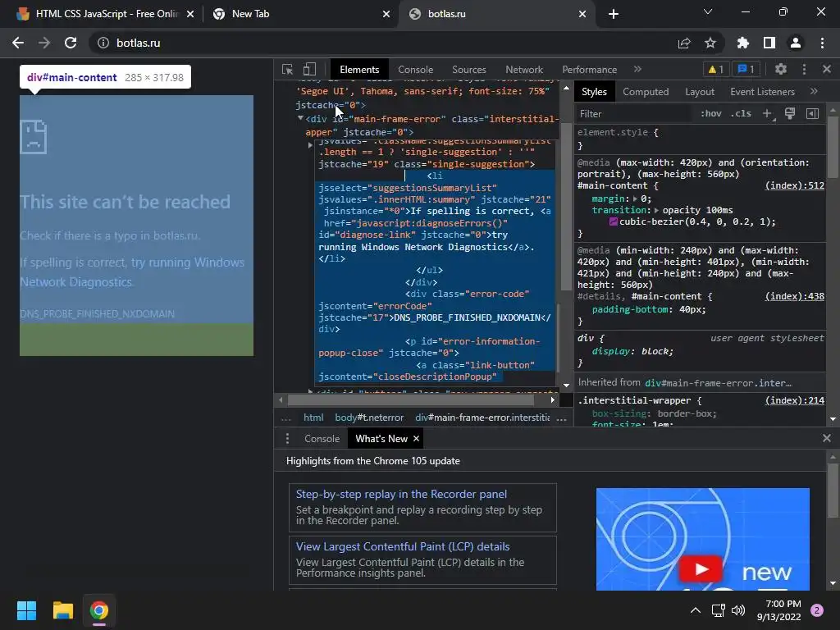View the issues count badge
The width and height of the screenshot is (840, 630).
[x=746, y=69]
